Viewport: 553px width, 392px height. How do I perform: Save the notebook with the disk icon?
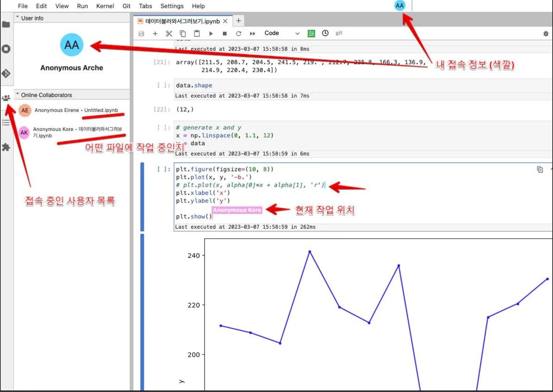point(141,34)
